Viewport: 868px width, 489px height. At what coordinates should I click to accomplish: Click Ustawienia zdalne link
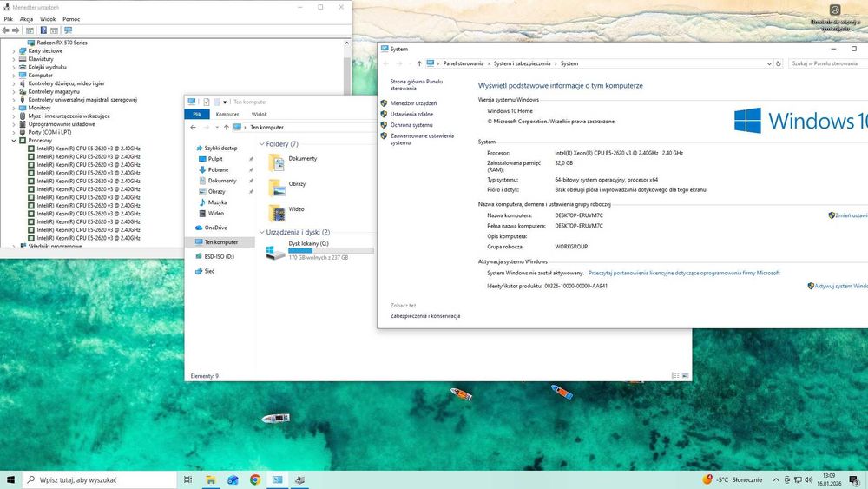point(411,114)
